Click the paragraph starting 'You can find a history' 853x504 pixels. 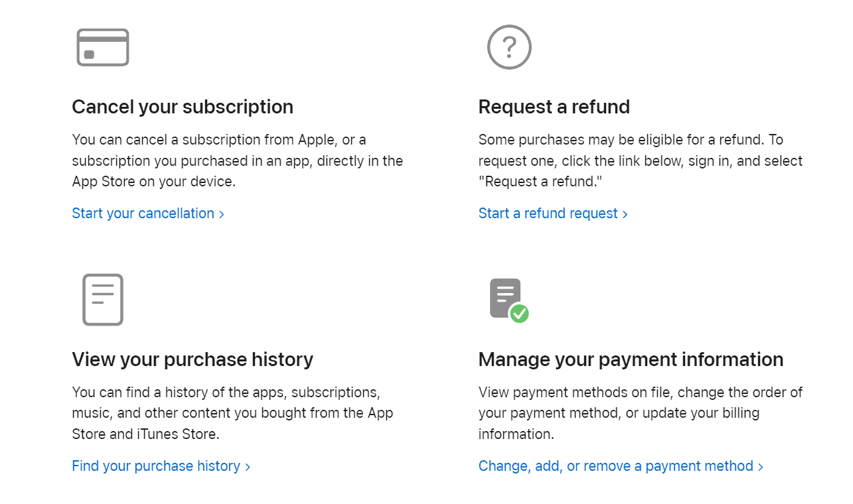coord(232,413)
